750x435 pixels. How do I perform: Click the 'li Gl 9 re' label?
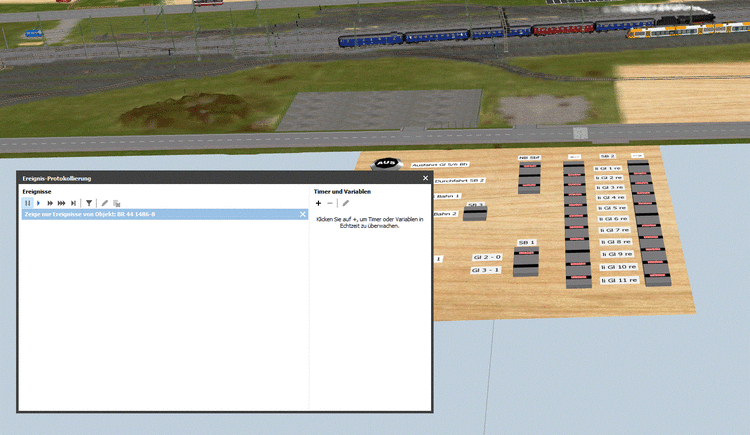pyautogui.click(x=617, y=254)
